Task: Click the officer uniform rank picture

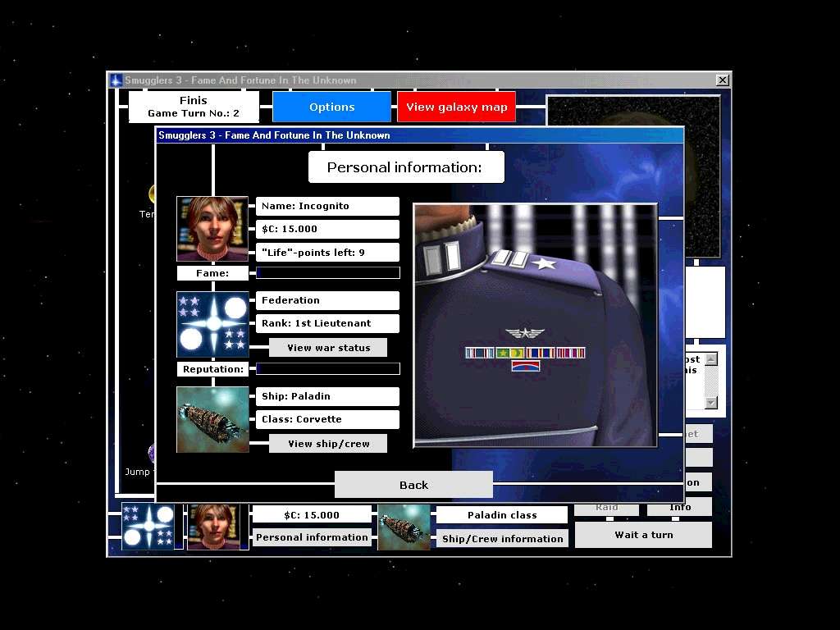Action: tap(535, 325)
